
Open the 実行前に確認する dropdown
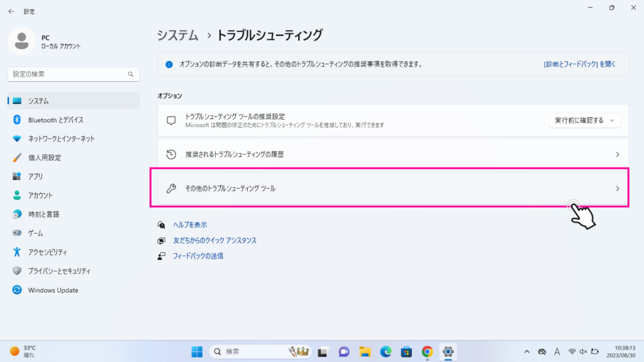click(x=584, y=120)
